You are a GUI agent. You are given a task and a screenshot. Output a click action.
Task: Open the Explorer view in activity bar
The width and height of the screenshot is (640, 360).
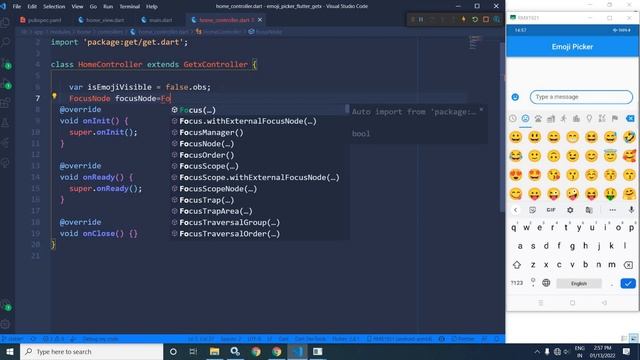(x=6, y=22)
